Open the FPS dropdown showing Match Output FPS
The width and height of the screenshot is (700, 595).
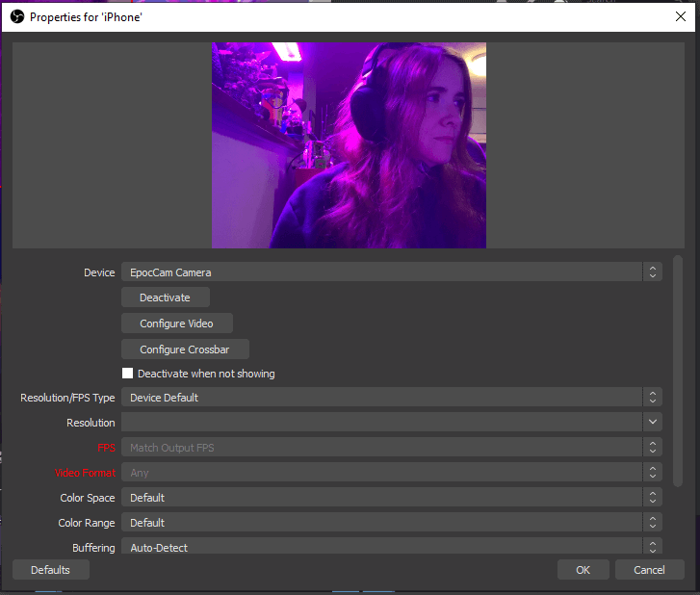[x=392, y=448]
